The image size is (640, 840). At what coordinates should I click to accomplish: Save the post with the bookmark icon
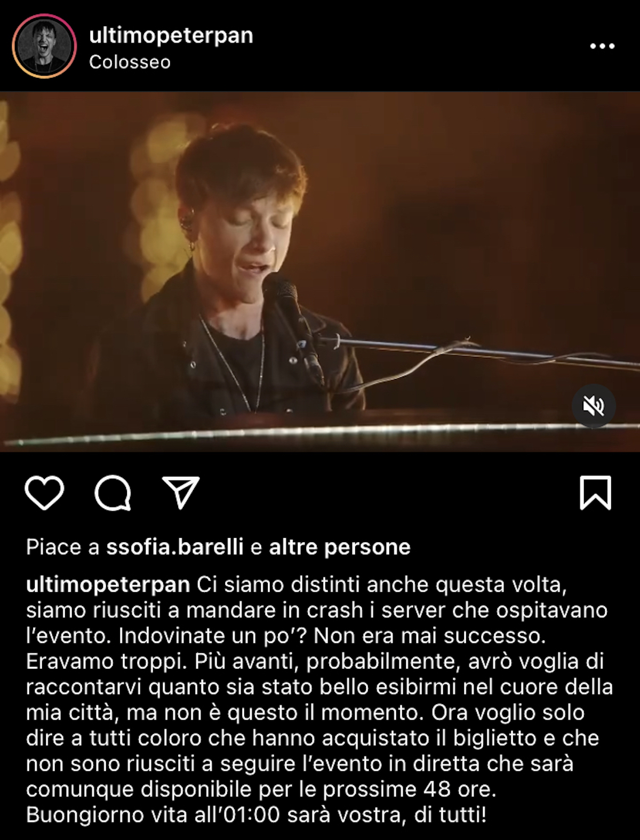595,493
